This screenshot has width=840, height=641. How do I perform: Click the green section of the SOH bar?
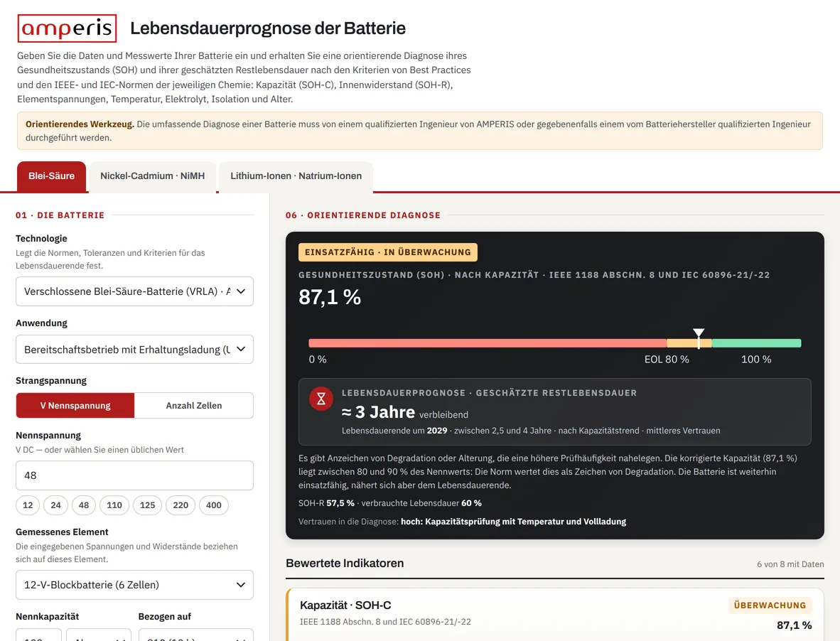point(756,343)
